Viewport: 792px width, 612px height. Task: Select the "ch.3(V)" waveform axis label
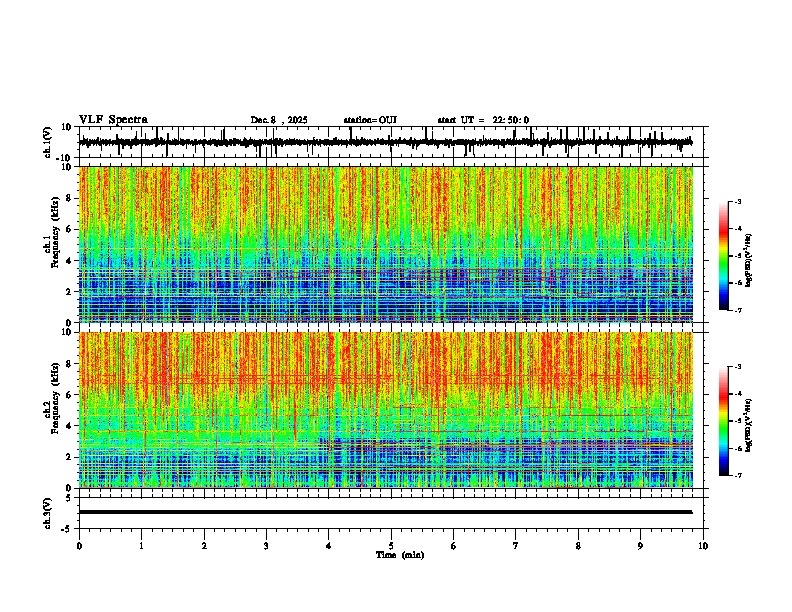[48, 513]
